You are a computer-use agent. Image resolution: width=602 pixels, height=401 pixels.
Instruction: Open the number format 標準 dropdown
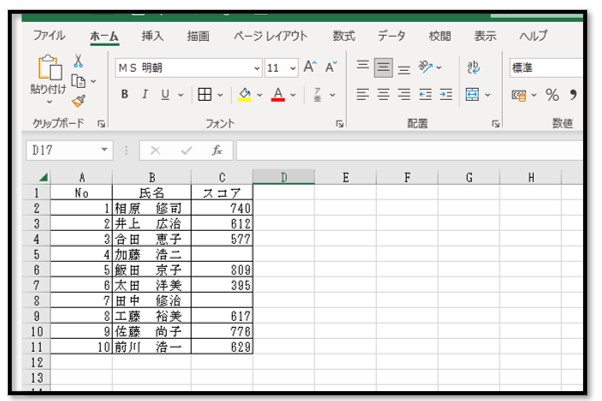(x=546, y=68)
